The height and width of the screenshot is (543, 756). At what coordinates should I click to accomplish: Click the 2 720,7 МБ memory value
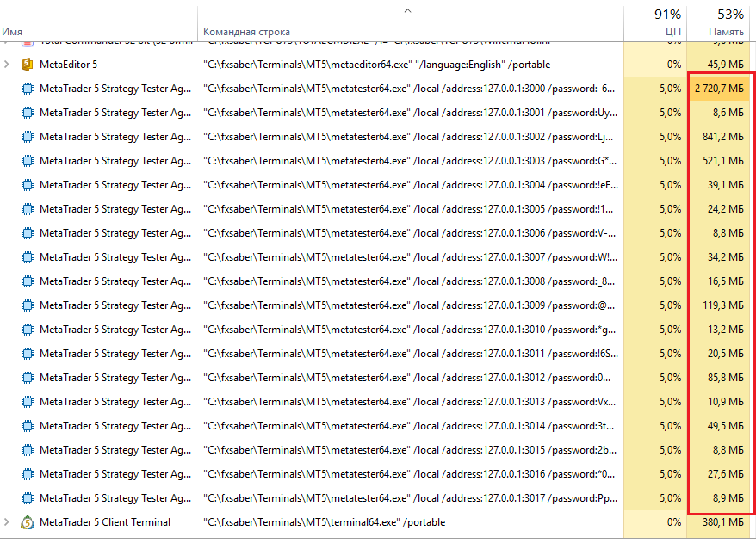(x=719, y=89)
